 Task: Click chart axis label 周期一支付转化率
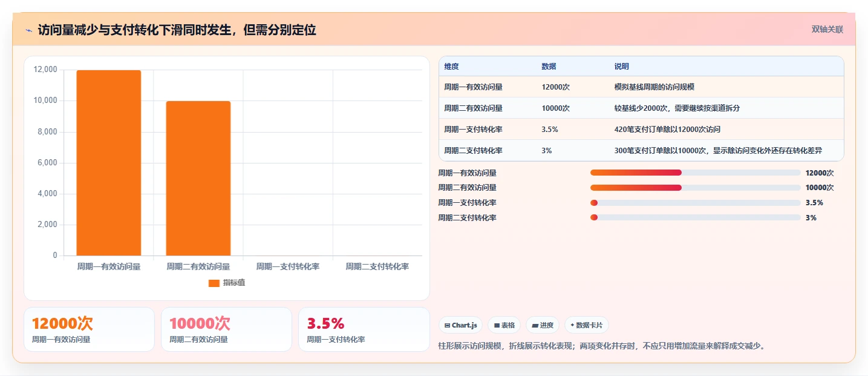coord(288,266)
